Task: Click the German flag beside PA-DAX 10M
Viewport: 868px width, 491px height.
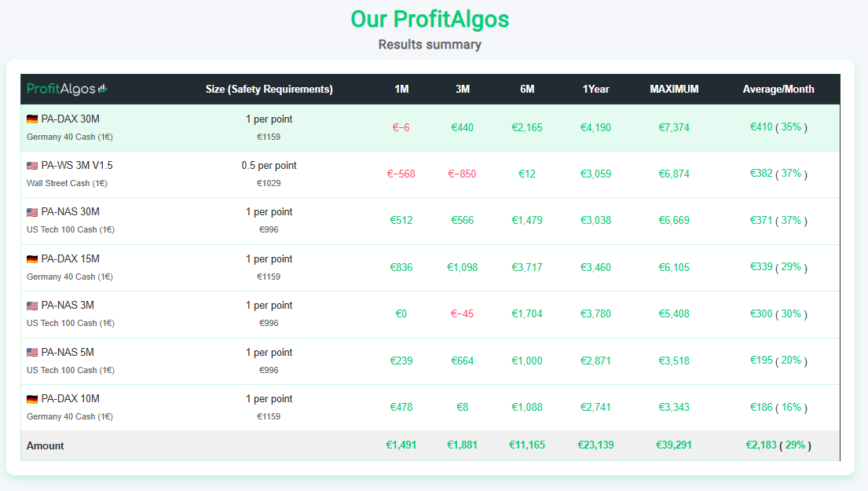Action: coord(32,399)
